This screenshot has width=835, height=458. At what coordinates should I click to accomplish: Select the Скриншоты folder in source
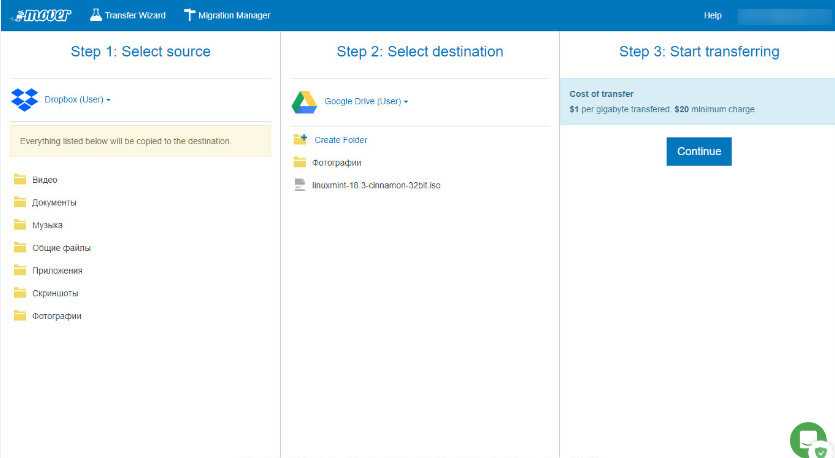55,293
